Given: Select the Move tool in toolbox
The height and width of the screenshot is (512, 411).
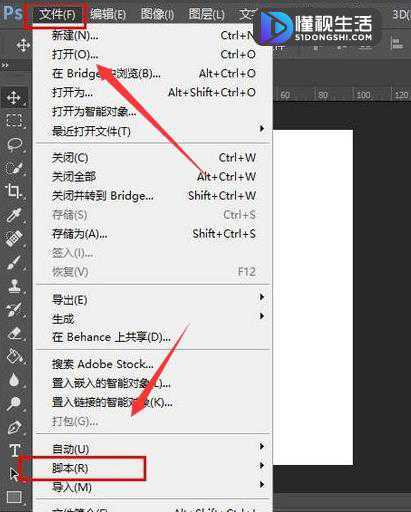Looking at the screenshot, I should (x=14, y=98).
